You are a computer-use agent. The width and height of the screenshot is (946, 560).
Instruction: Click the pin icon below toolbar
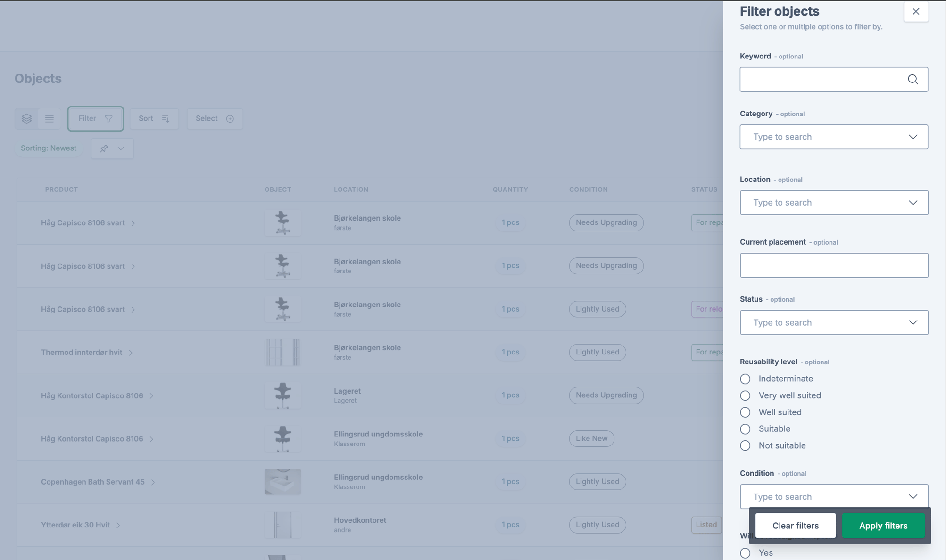tap(104, 148)
